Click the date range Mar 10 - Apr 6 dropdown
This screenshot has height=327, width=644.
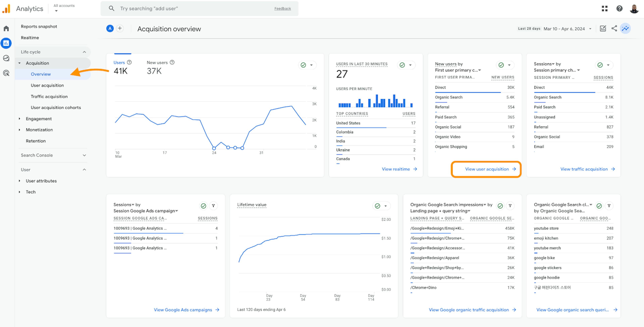566,28
